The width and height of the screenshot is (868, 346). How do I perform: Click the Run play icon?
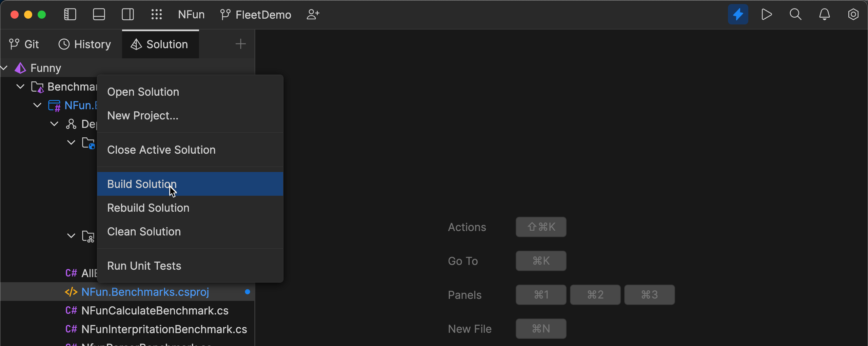(767, 14)
